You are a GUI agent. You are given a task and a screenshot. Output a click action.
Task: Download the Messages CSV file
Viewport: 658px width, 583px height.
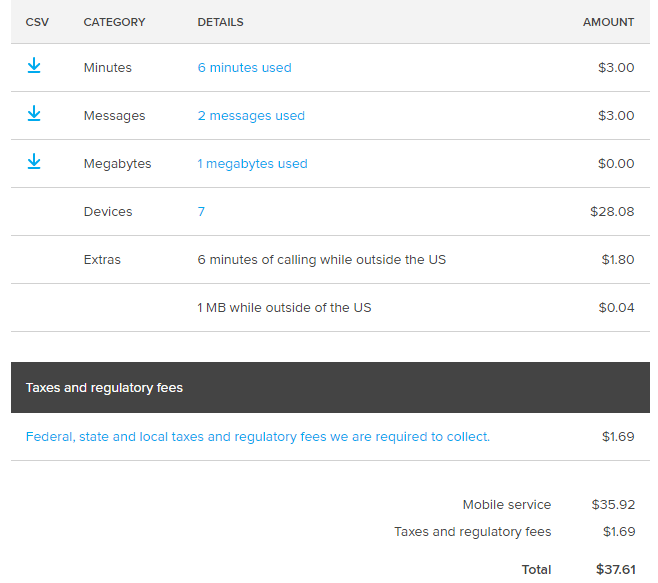[34, 114]
